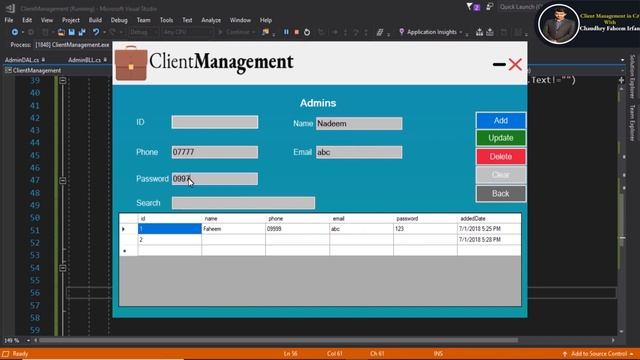Click the gray Back button
Screen dimensions: 640x360
point(501,193)
